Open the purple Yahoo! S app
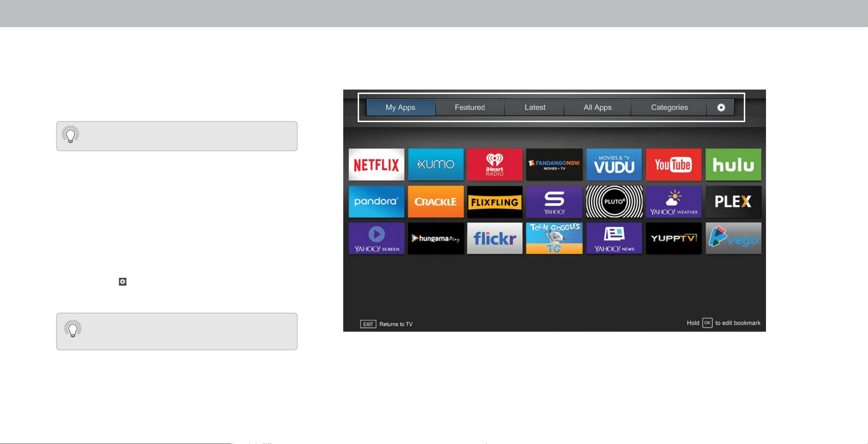868x444 pixels. 554,201
